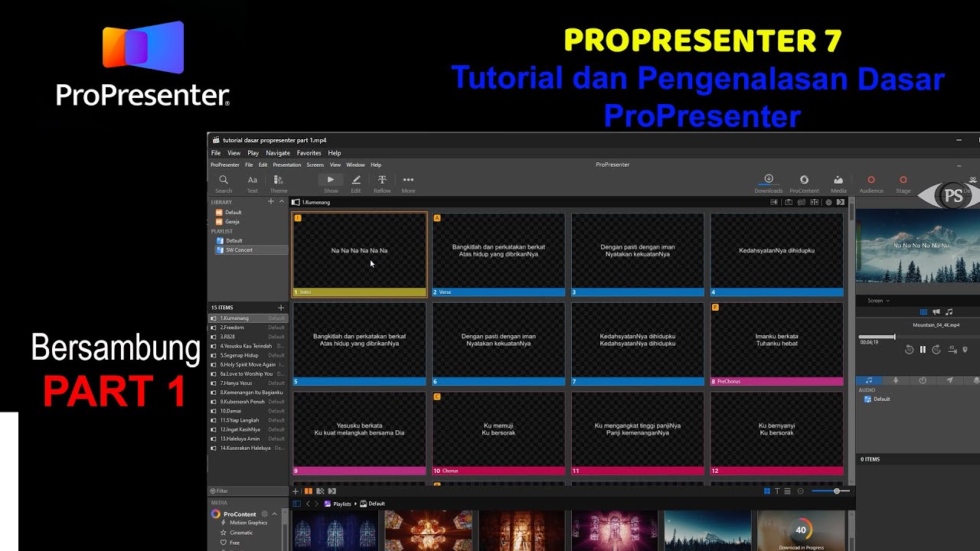
Task: Open the More toolbar options
Action: [x=408, y=184]
